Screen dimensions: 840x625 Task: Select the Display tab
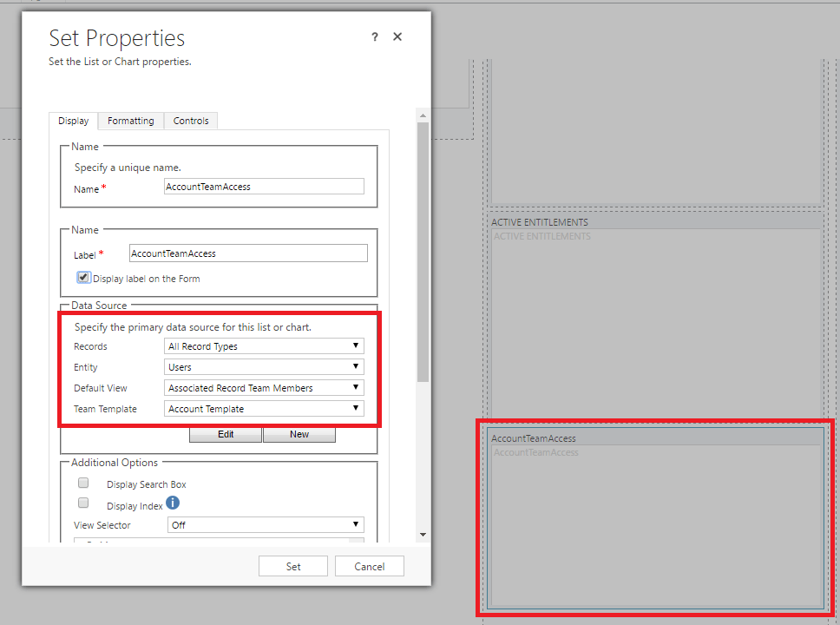73,121
